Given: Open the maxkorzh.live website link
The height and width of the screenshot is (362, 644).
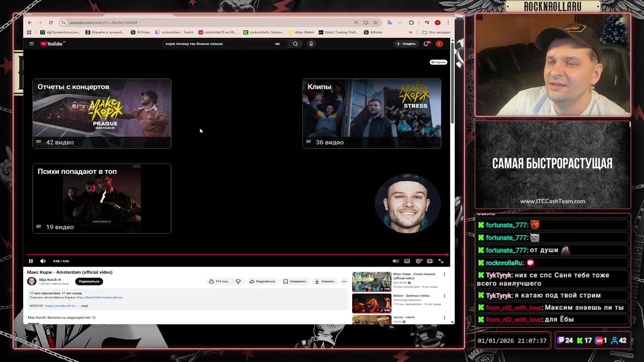Looking at the screenshot, I should tap(61, 306).
